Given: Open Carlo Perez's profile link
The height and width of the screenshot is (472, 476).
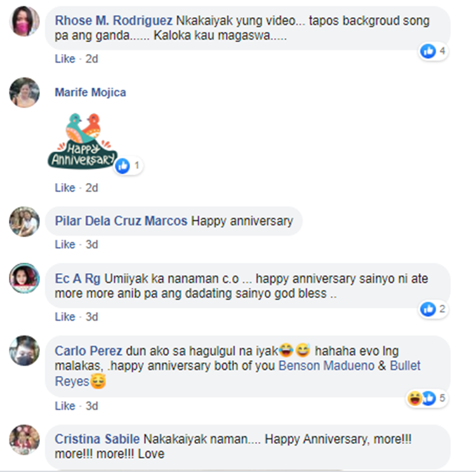Looking at the screenshot, I should [88, 351].
